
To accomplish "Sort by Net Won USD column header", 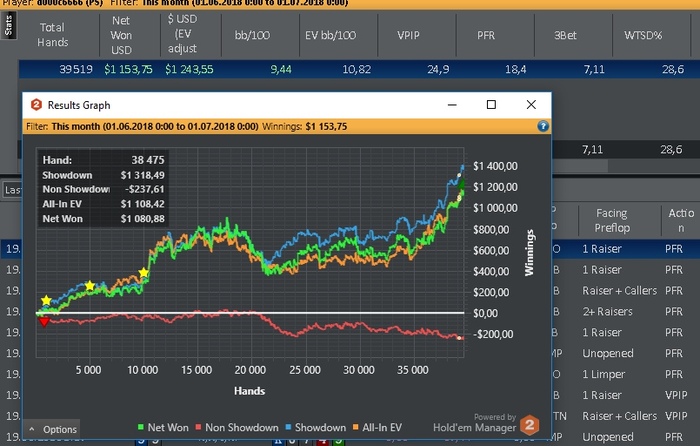I will tap(121, 35).
